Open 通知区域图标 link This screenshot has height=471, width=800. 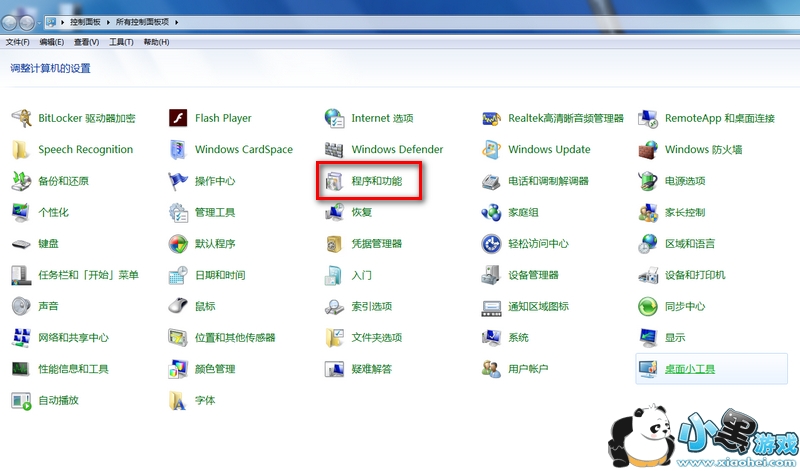[538, 307]
